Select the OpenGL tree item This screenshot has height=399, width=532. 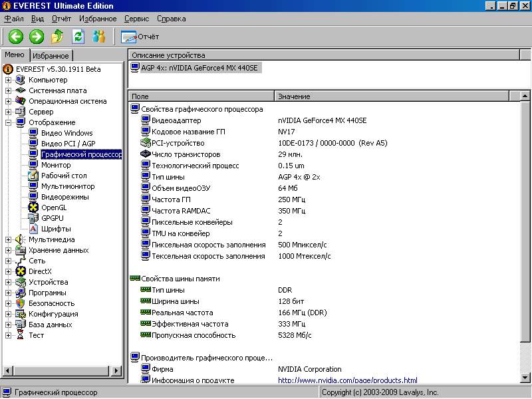click(53, 207)
